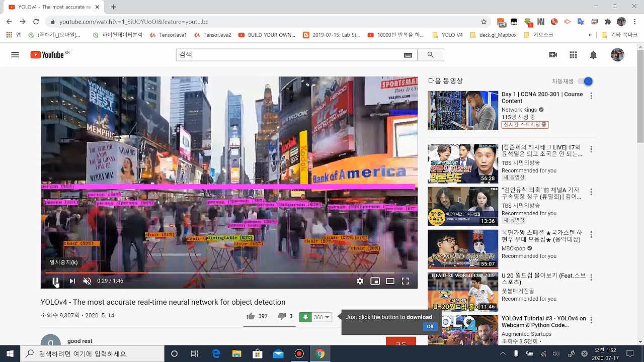The image size is (644, 362).
Task: Open Task View on taskbar
Action: [x=195, y=354]
